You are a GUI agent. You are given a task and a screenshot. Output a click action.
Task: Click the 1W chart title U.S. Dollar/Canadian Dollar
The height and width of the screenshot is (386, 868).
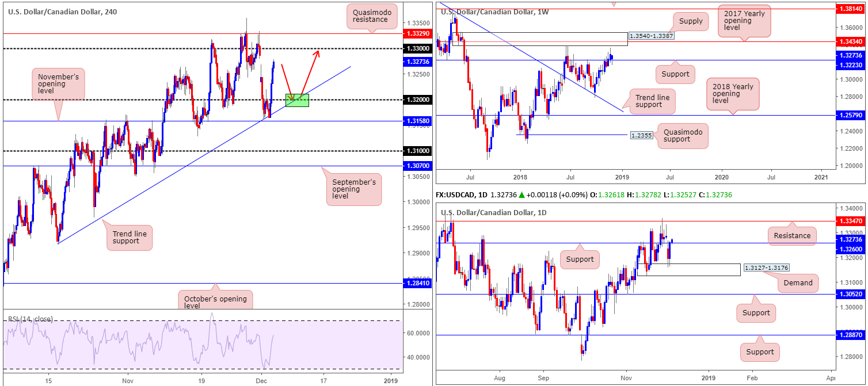[x=494, y=12]
